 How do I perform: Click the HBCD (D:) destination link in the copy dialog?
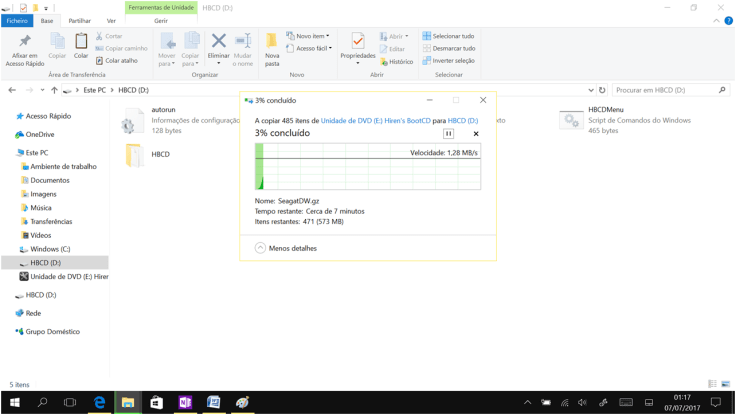[462, 121]
